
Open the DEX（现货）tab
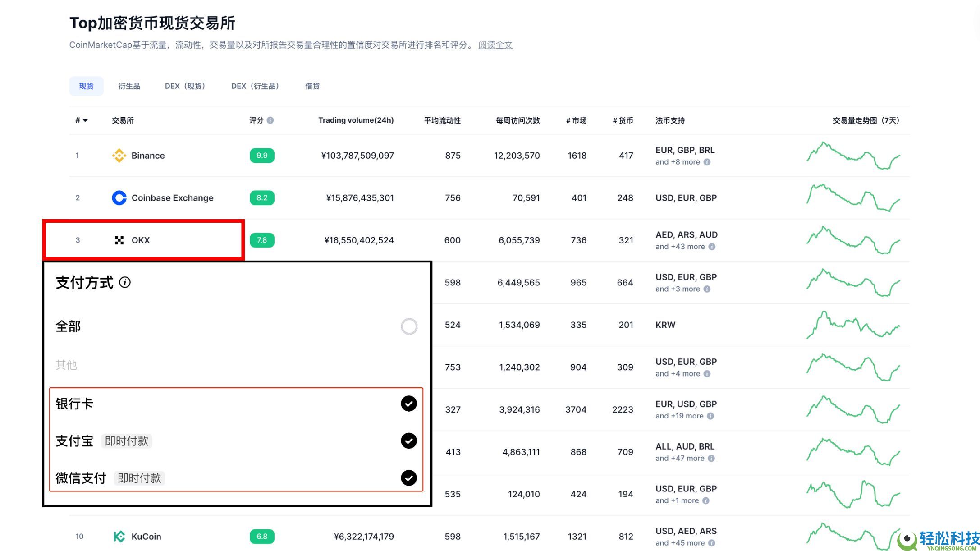[185, 86]
